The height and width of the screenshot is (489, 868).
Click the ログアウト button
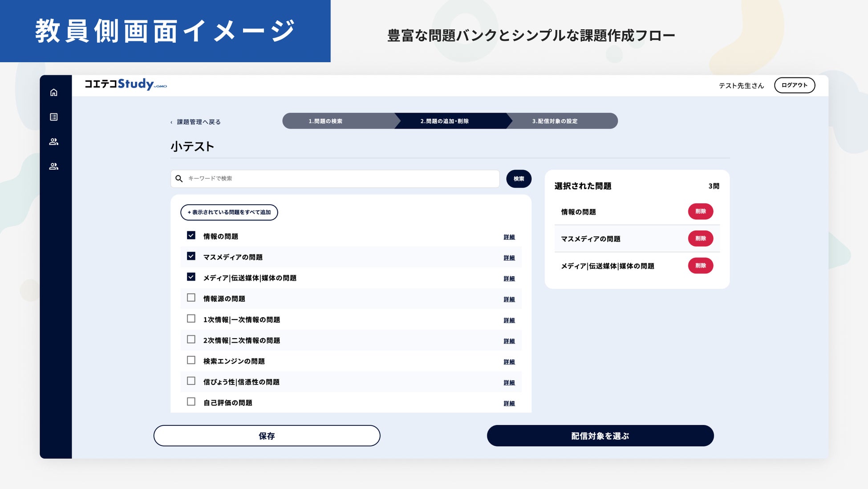794,85
